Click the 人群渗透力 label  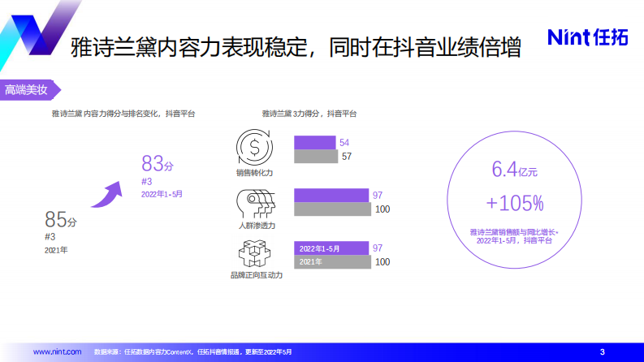coord(257,226)
